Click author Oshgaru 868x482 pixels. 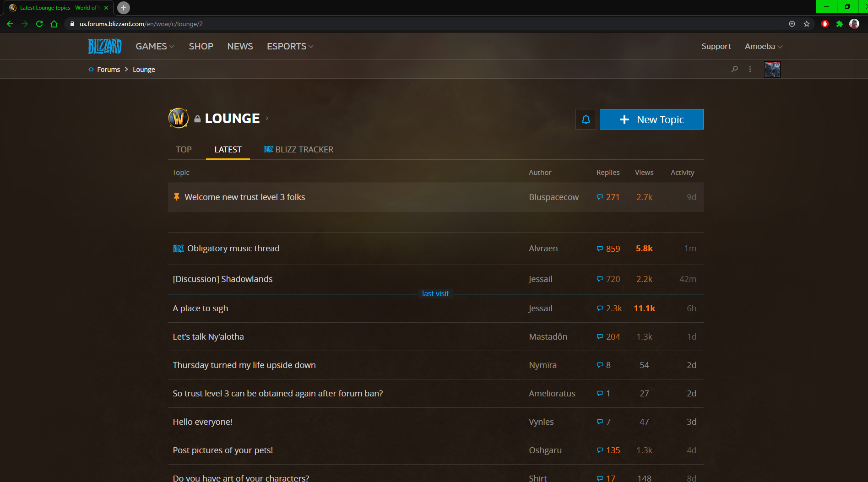pyautogui.click(x=545, y=450)
